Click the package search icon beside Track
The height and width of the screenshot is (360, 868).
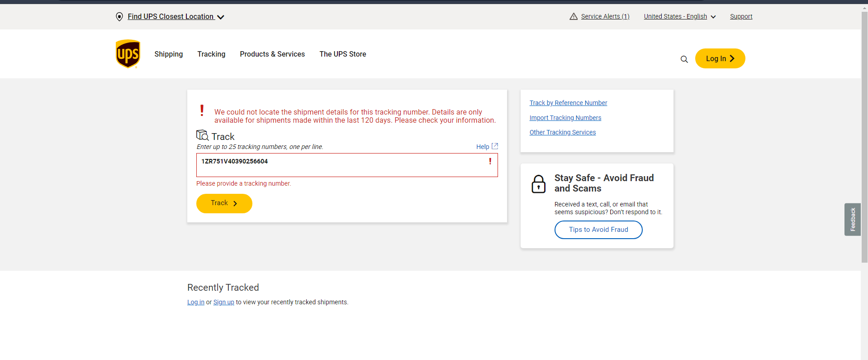tap(202, 135)
